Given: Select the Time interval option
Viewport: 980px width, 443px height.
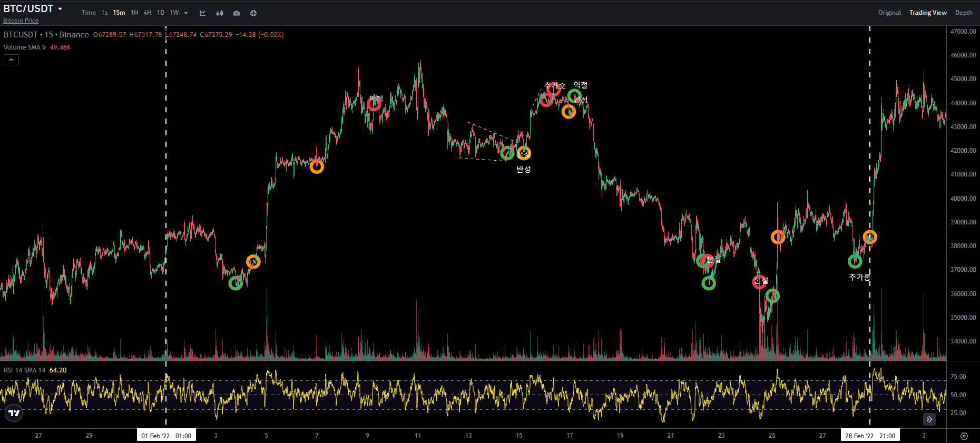Looking at the screenshot, I should 89,13.
